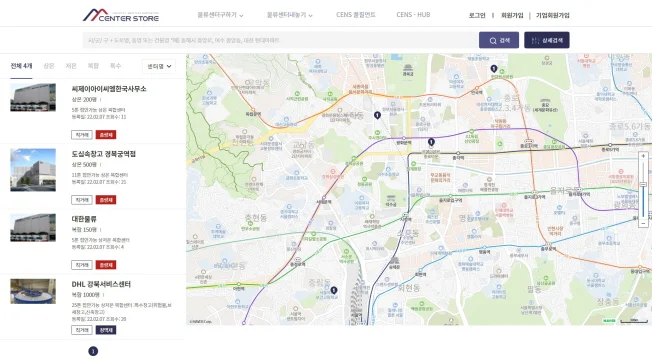Select the map pin in 중림동 at the bottom

pos(333,290)
